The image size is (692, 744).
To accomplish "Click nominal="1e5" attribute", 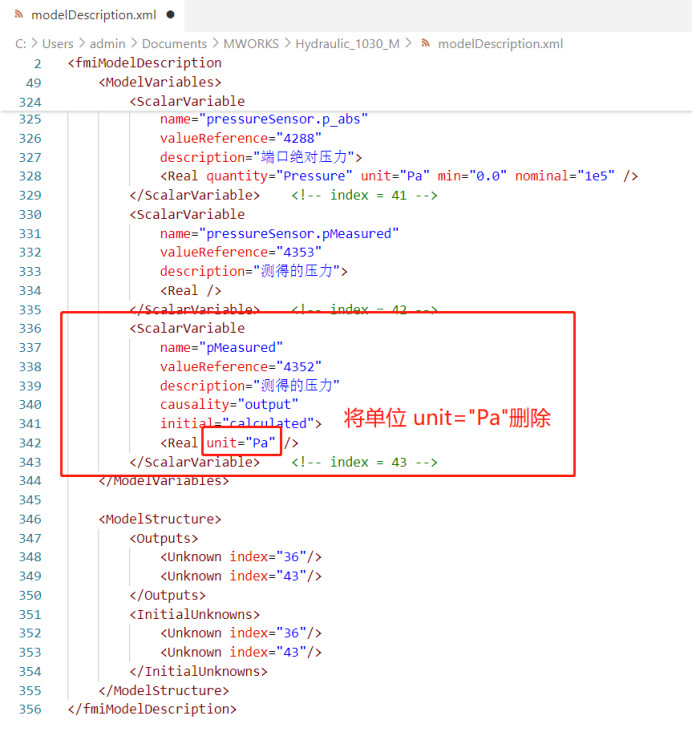I will point(565,176).
